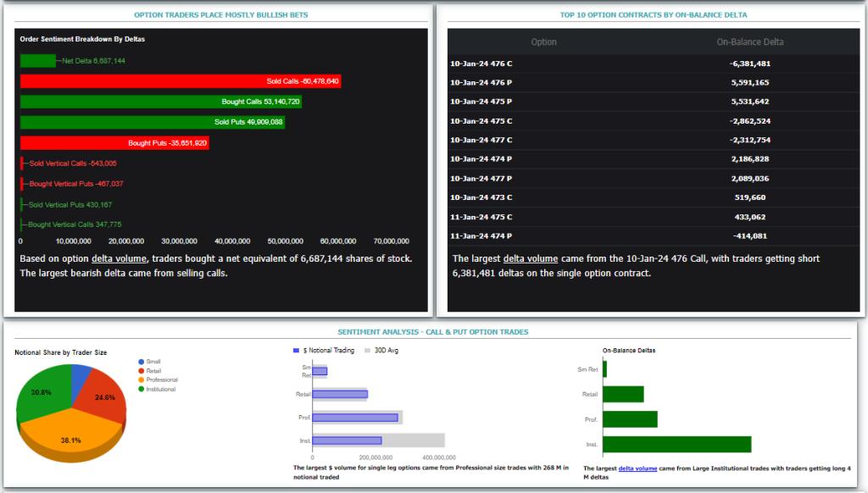The width and height of the screenshot is (868, 493).
Task: Click the -6,381,481 delta value
Action: tap(750, 64)
